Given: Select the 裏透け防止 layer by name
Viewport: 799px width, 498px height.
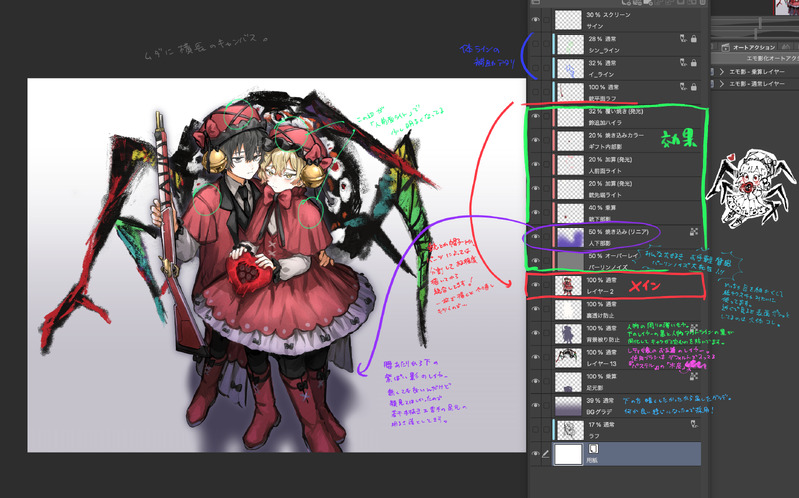Looking at the screenshot, I should pos(601,316).
